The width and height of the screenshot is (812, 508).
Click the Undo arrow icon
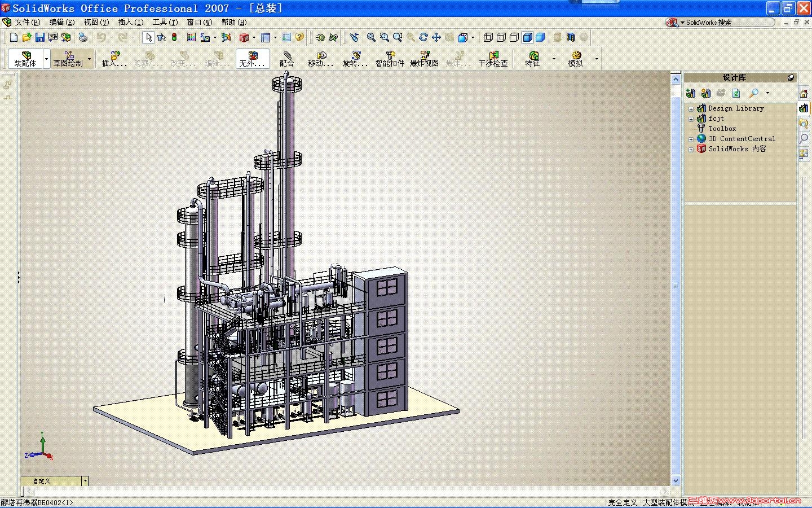[x=101, y=37]
